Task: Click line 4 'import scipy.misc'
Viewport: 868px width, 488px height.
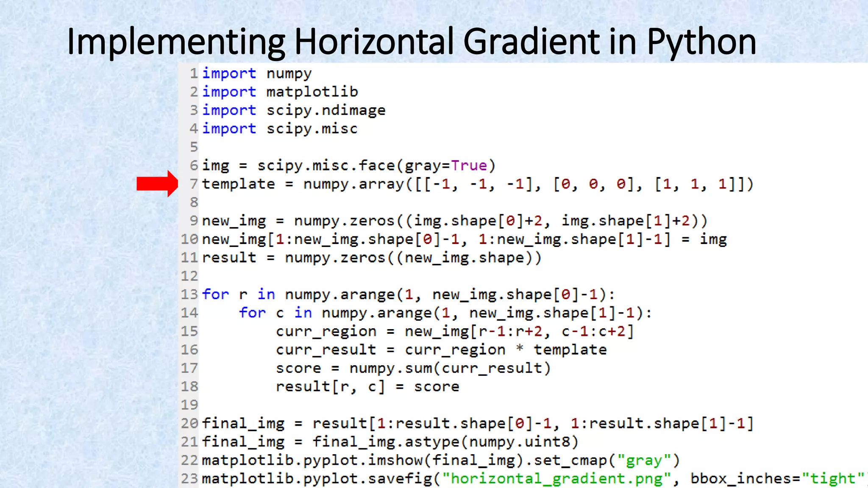Action: 280,128
